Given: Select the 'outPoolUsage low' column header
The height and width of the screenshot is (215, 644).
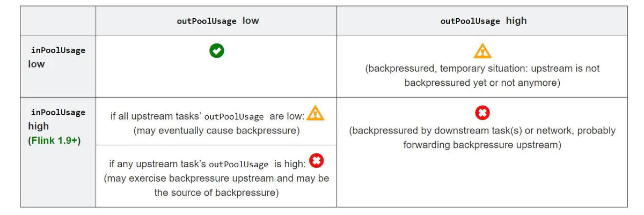Looking at the screenshot, I should (x=216, y=21).
